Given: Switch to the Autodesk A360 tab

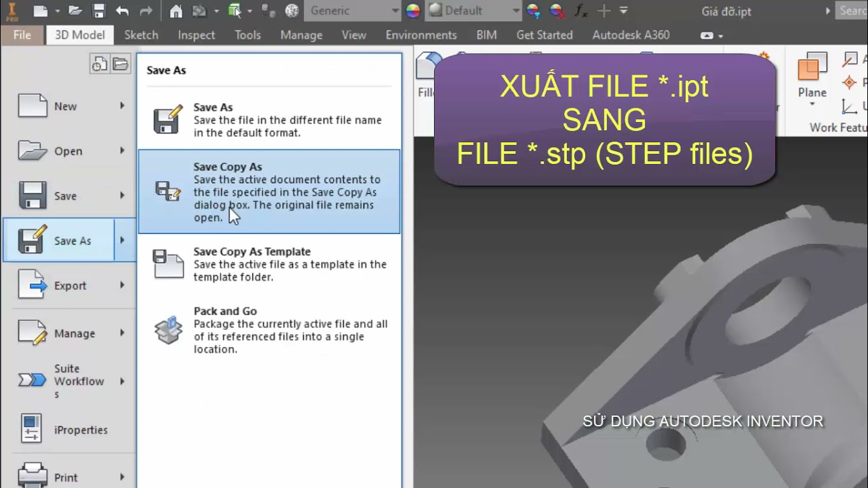Looking at the screenshot, I should (x=631, y=35).
